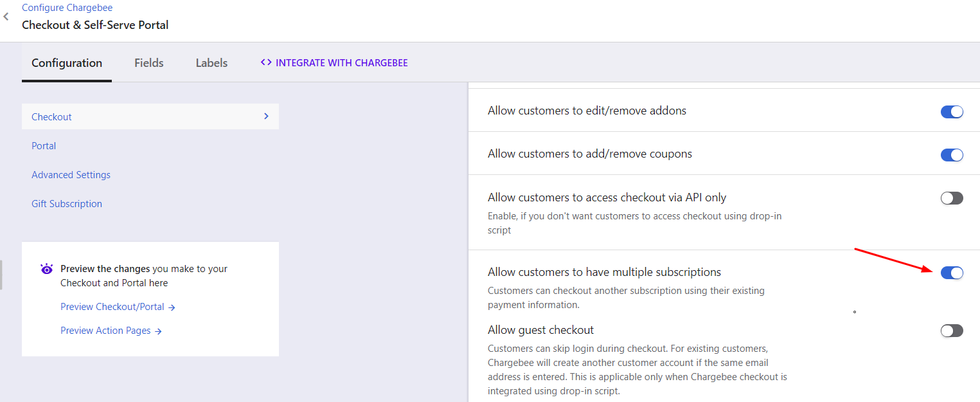Disable the edit/remove addons toggle

(952, 112)
